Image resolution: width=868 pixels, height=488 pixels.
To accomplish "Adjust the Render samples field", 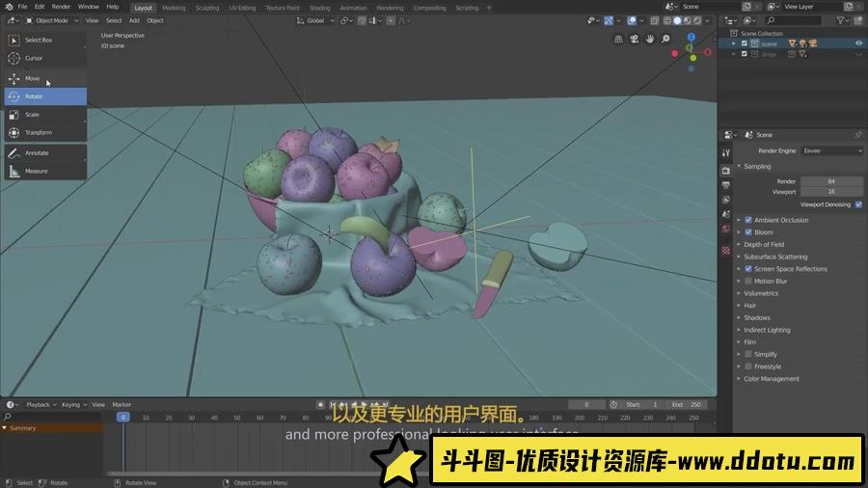I will coord(830,181).
